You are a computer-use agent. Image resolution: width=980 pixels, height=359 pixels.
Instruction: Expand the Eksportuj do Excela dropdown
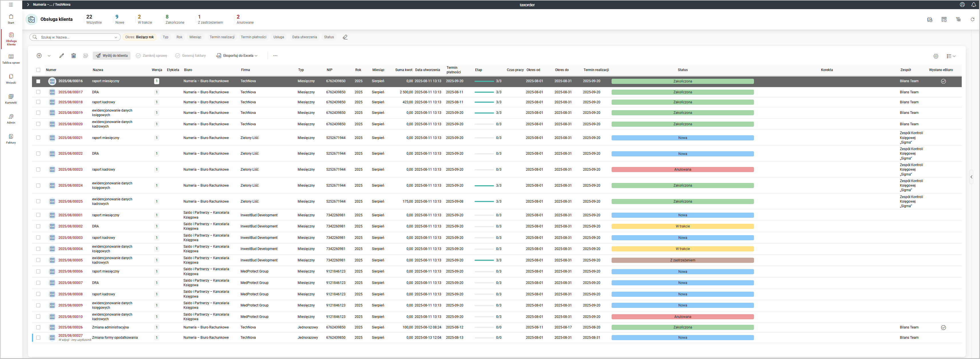(x=237, y=56)
